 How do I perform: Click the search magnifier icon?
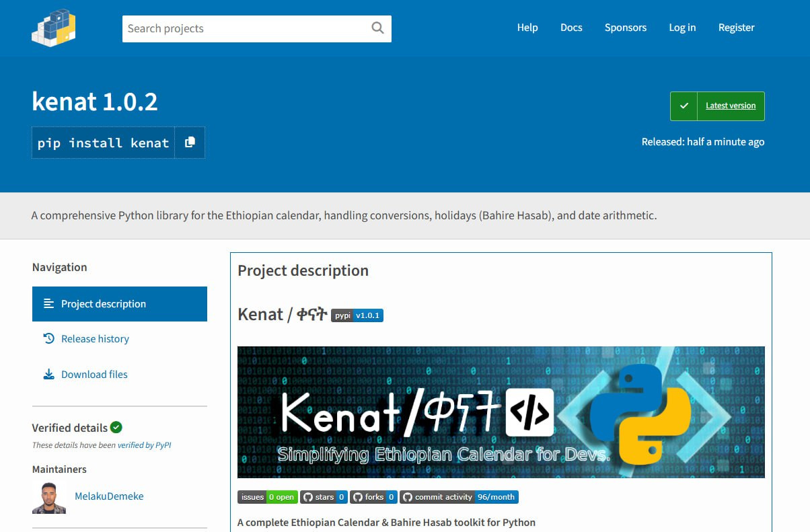377,28
